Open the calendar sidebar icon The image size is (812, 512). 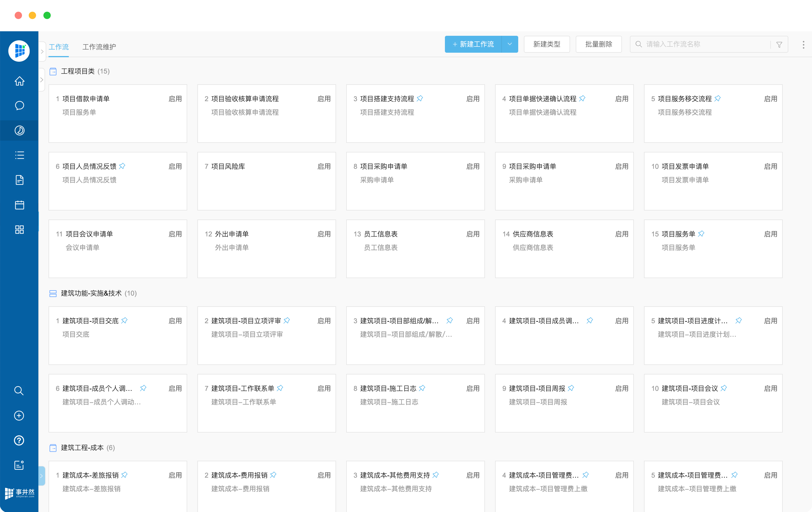tap(19, 205)
